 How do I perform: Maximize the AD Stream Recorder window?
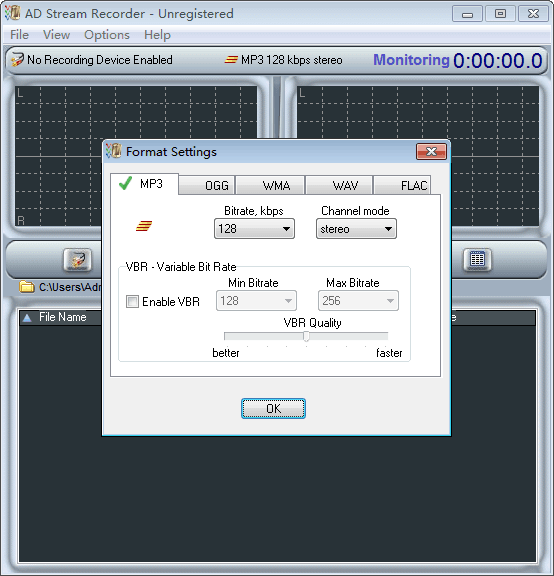coord(500,14)
